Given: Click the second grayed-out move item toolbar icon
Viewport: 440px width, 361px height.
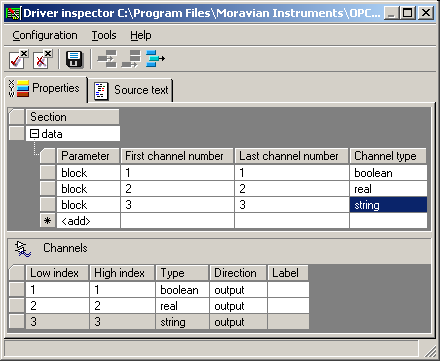Looking at the screenshot, I should click(131, 59).
